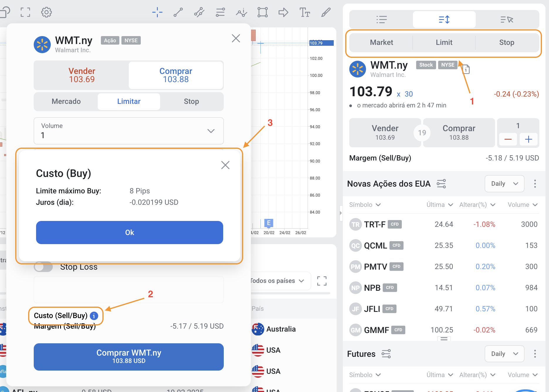The image size is (549, 392).
Task: Click Vender 103.69 in right panel
Action: pos(385,133)
